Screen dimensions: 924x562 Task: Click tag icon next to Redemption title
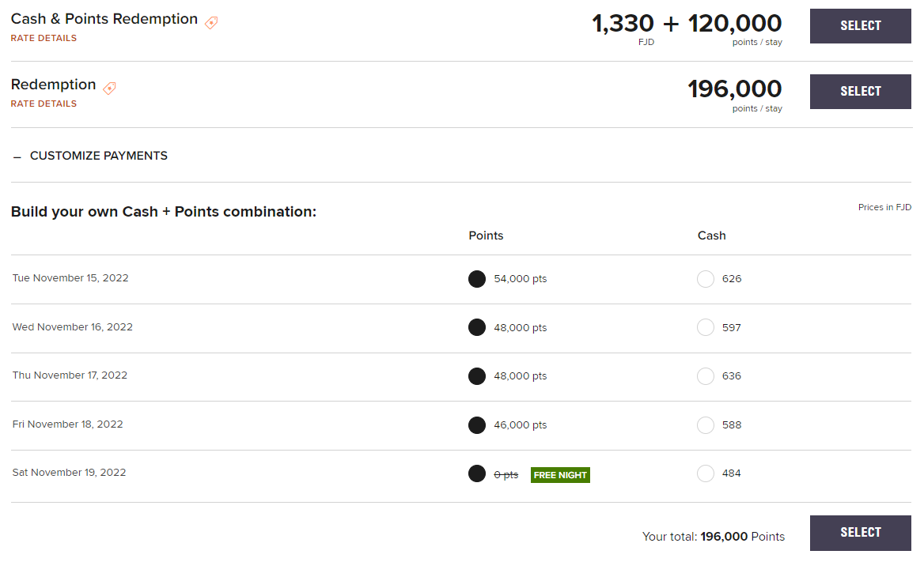point(109,89)
